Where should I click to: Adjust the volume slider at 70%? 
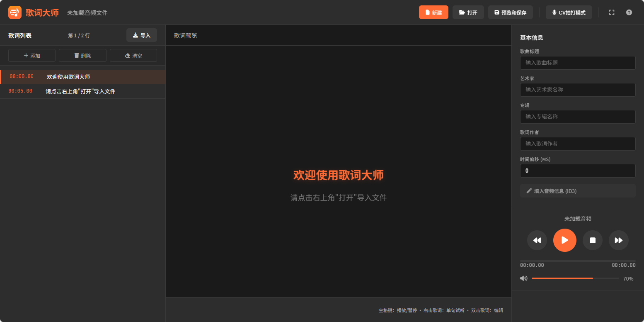[575, 278]
